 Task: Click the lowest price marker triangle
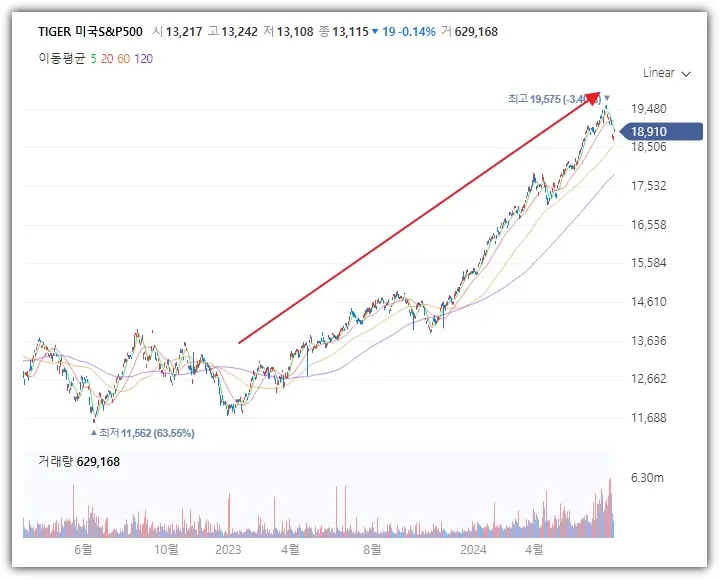point(95,432)
